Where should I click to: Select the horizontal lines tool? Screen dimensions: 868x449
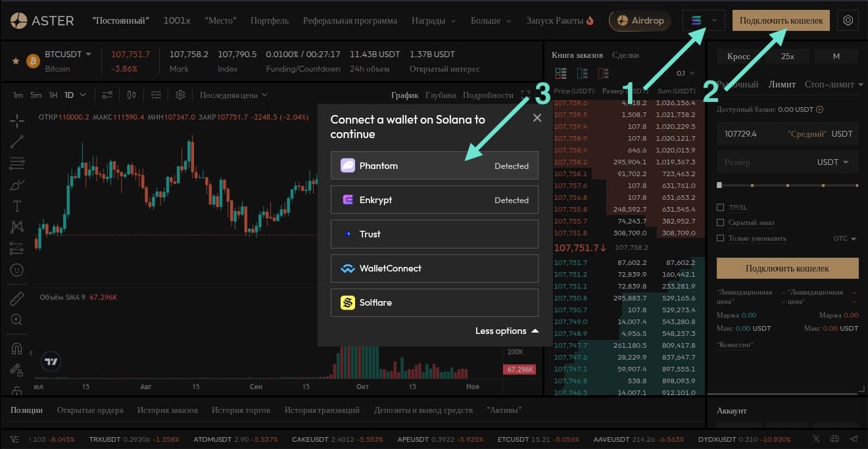(x=17, y=163)
